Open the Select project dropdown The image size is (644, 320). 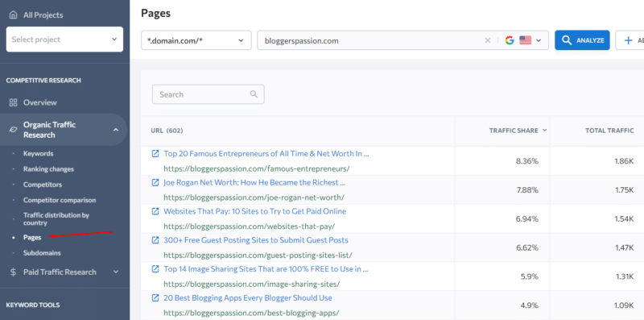(64, 39)
